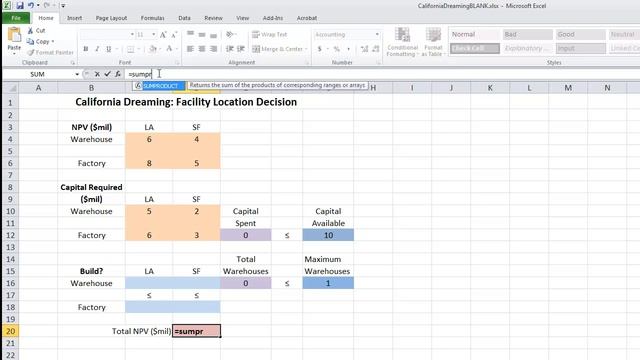The width and height of the screenshot is (640, 360).
Task: Cancel the formula entry with X
Action: (97, 74)
